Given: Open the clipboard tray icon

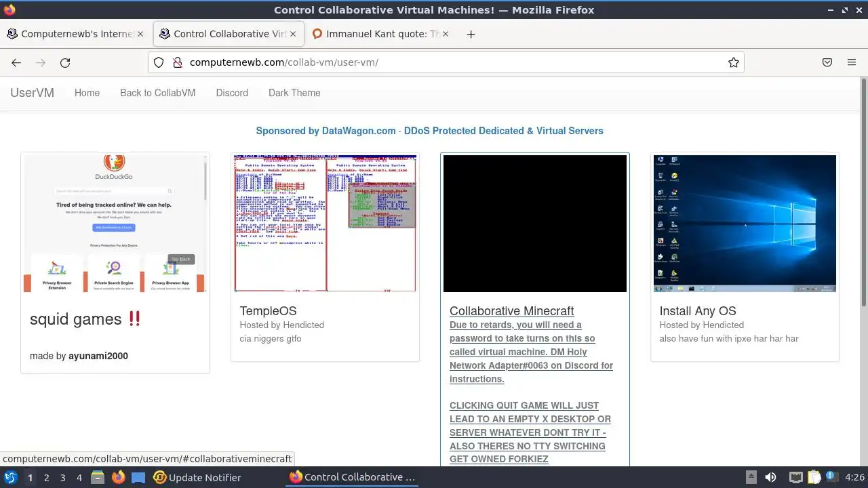Looking at the screenshot, I should [814, 477].
